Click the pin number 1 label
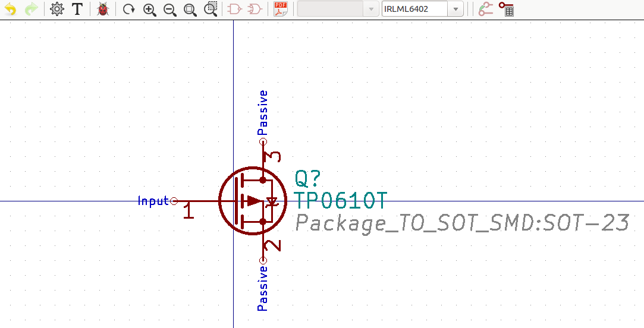 (x=189, y=210)
